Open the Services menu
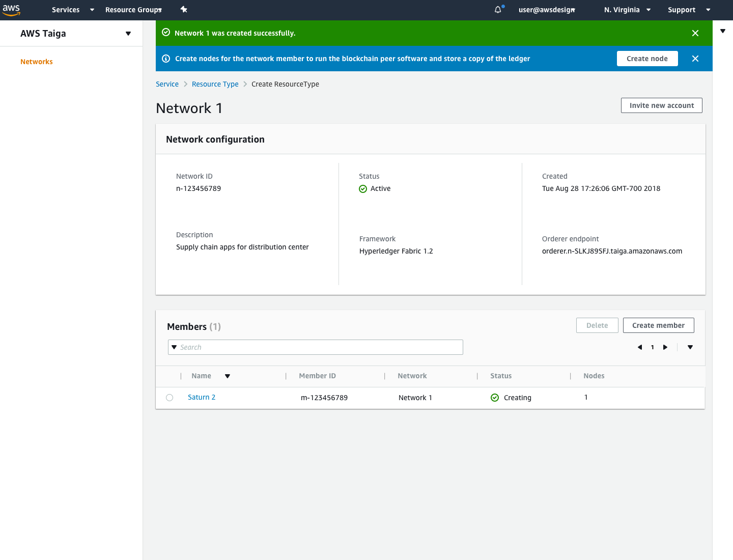733x560 pixels. 73,10
